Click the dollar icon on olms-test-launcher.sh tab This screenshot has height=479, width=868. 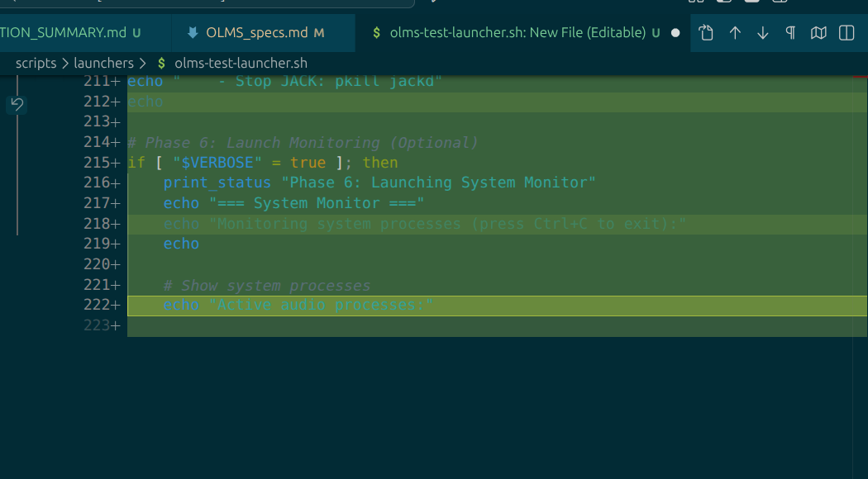point(377,33)
